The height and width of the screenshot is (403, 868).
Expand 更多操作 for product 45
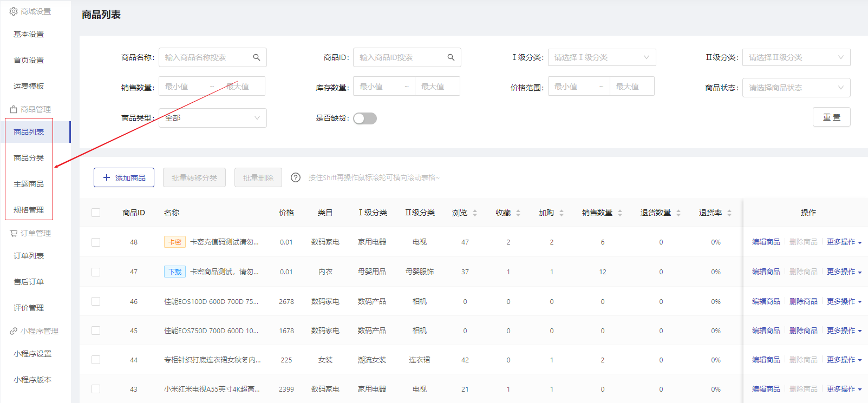pos(844,331)
